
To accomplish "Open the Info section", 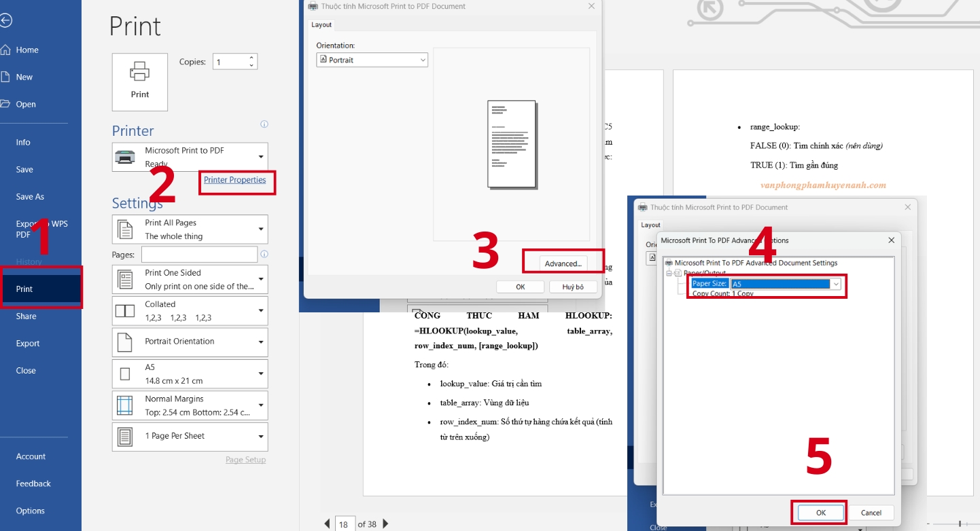I will click(23, 142).
